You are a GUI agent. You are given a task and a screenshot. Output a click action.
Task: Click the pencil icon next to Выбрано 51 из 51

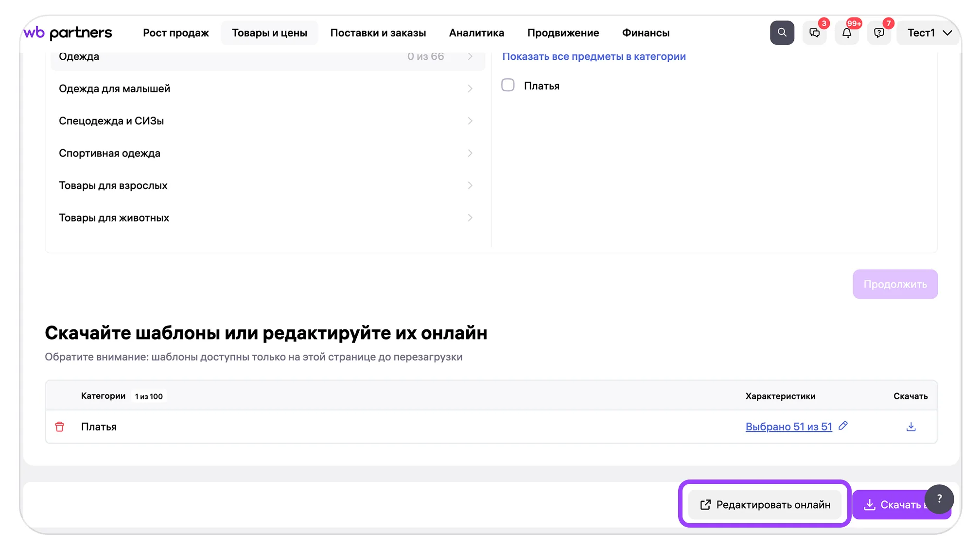pos(843,426)
